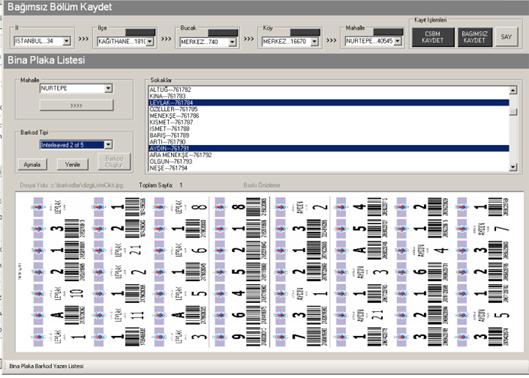
Task: Expand the Köy MERKEZ dropdown
Action: (314, 42)
